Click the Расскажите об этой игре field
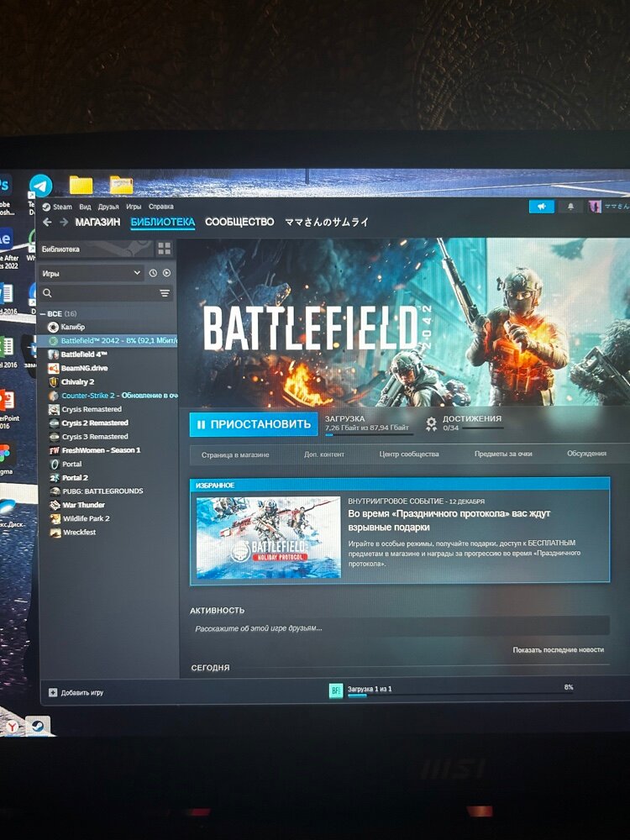The image size is (630, 840). click(400, 627)
